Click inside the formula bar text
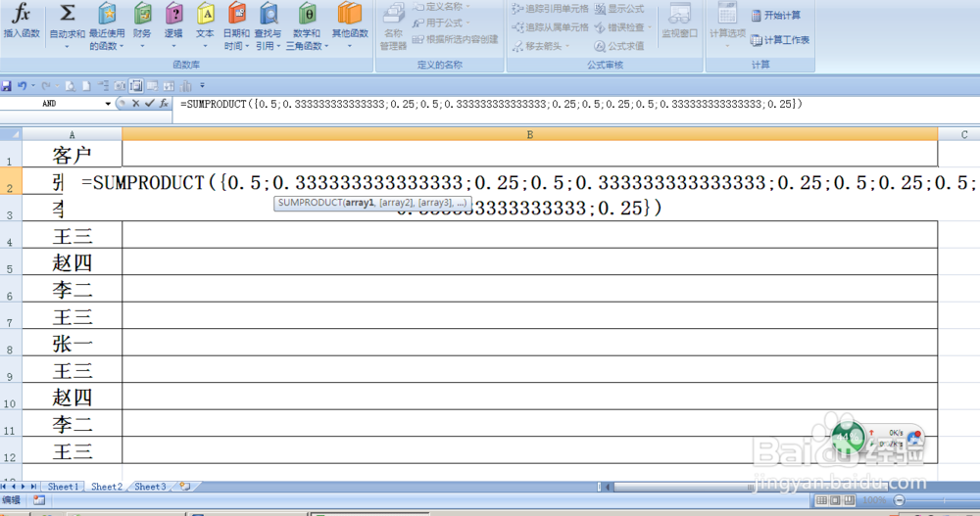Viewport: 980px width, 516px height. 491,105
